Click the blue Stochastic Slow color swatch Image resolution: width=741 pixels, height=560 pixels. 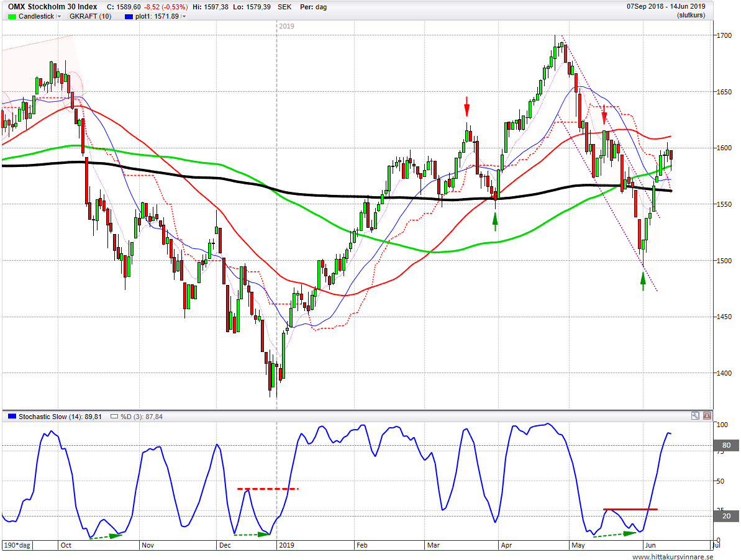click(x=12, y=417)
